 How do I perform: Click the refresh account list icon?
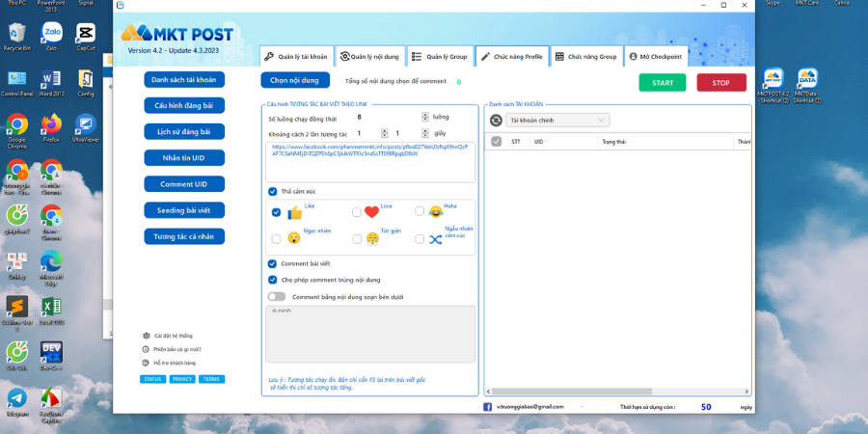[496, 121]
